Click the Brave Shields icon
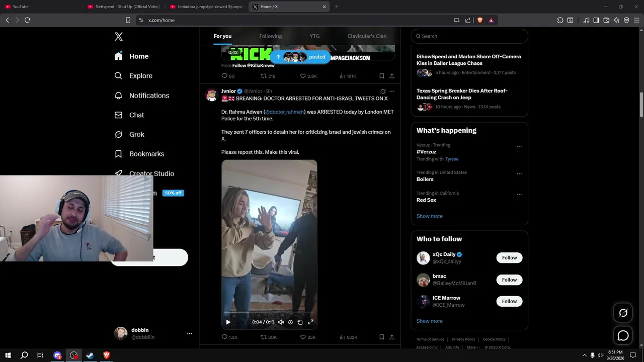 point(479,20)
